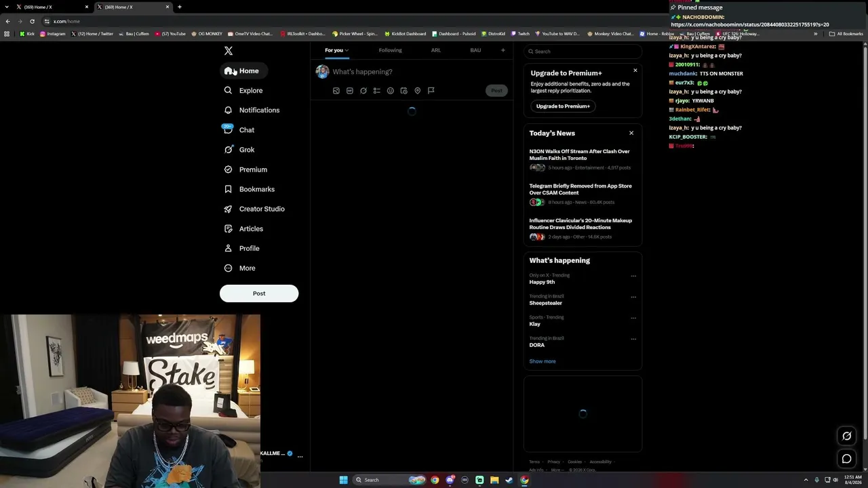Open Steam from the taskbar
This screenshot has height=488, width=868.
[509, 480]
